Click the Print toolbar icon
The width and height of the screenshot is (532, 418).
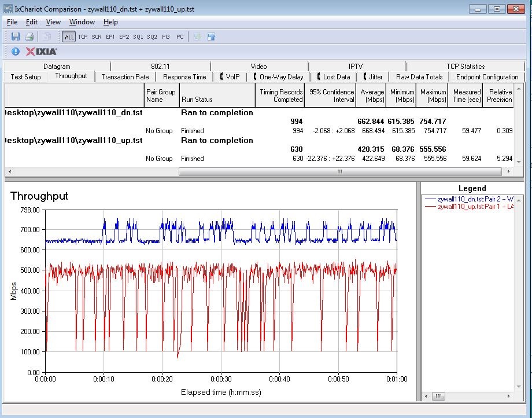point(29,36)
